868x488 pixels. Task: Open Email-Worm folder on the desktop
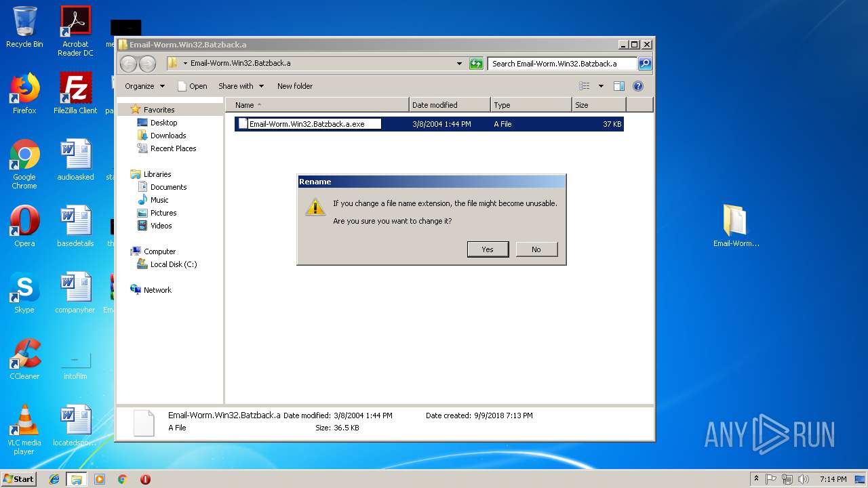point(736,226)
